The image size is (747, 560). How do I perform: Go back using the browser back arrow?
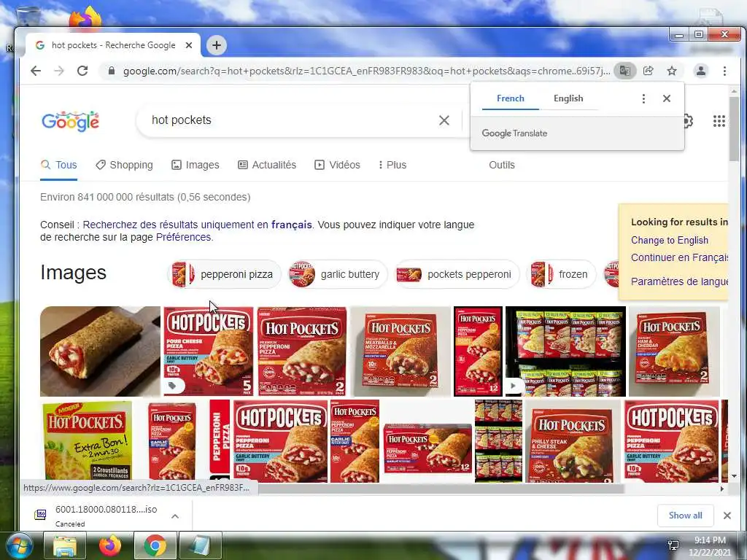coord(36,71)
